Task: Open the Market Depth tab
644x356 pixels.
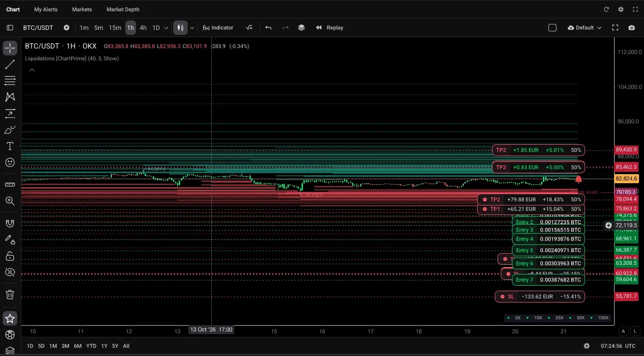Action: click(x=123, y=9)
